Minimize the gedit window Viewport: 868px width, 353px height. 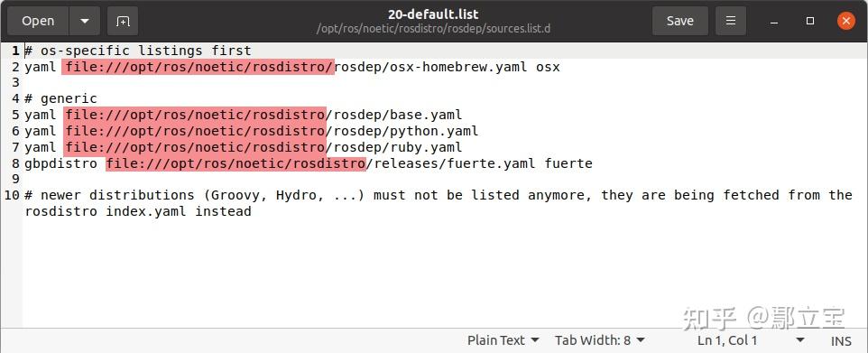[x=774, y=21]
